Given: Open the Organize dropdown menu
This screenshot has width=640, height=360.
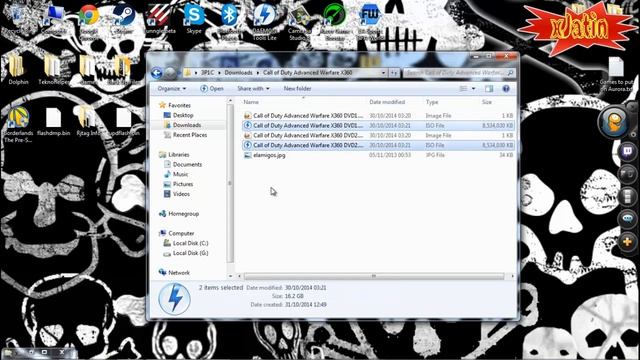Looking at the screenshot, I should click(x=172, y=89).
